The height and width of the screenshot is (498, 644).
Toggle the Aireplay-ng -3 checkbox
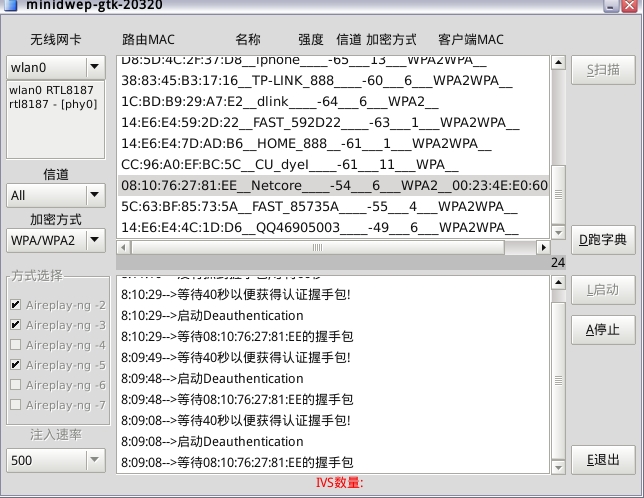pos(15,325)
